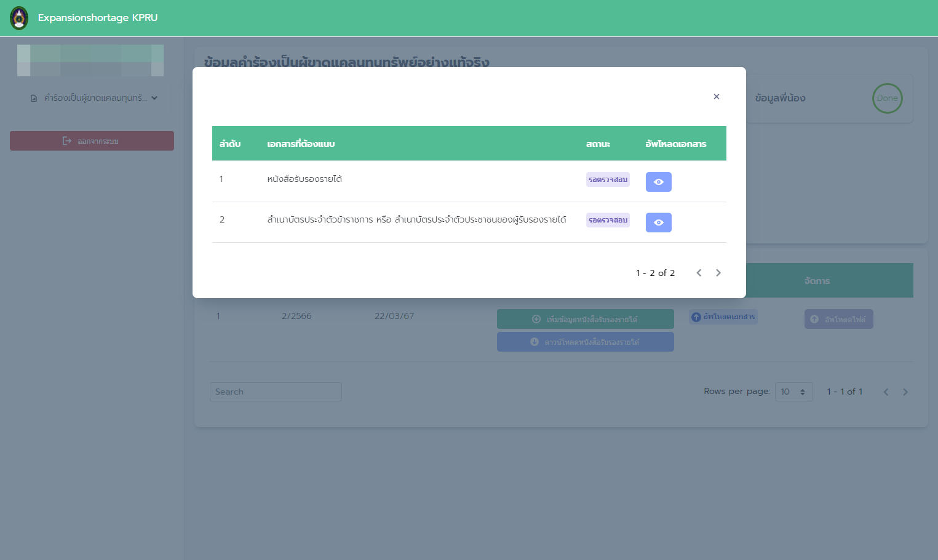Screen dimensions: 938x560
Task: Click เพิ่มข้อมูลหนังสือรับรองรายได้ button
Action: [x=585, y=319]
